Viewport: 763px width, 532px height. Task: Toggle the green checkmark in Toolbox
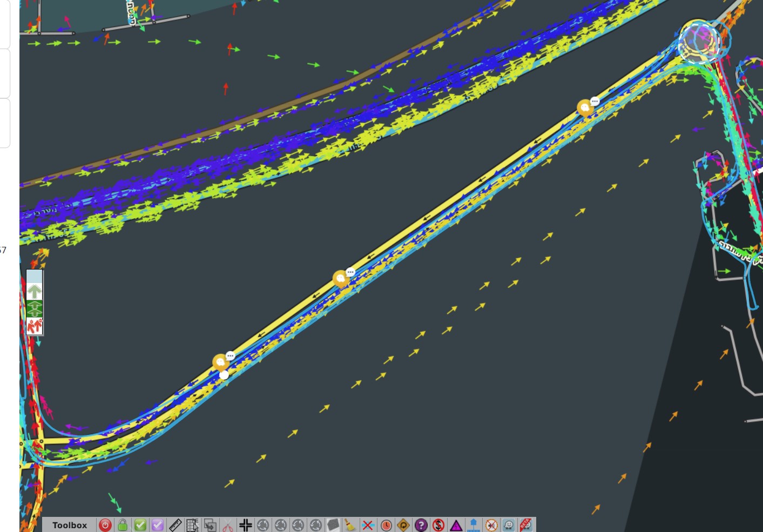coord(140,525)
